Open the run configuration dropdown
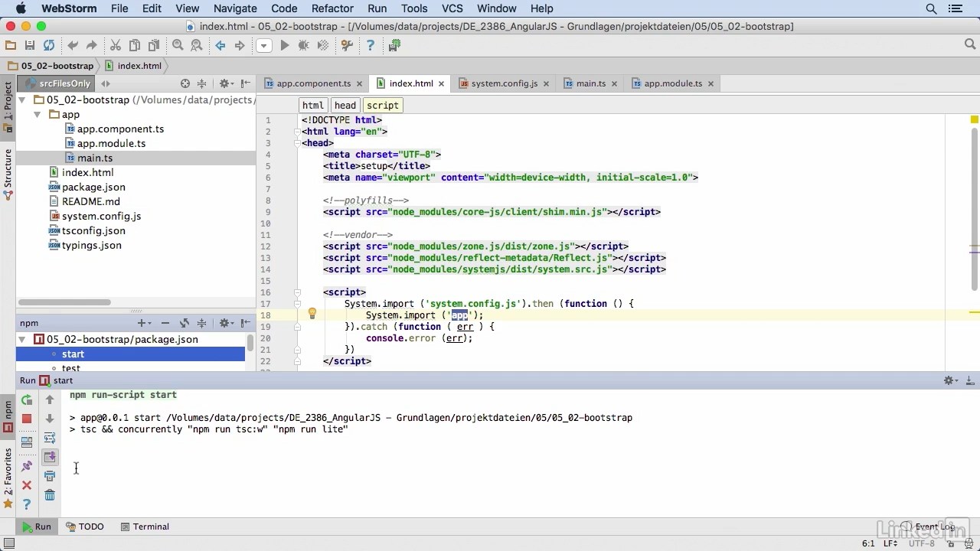Viewport: 980px width, 551px height. (x=263, y=46)
